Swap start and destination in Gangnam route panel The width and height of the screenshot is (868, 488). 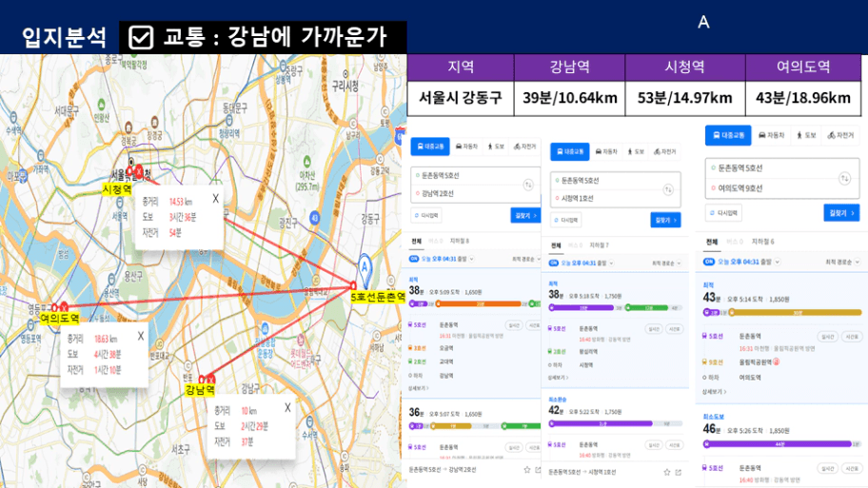coord(528,185)
